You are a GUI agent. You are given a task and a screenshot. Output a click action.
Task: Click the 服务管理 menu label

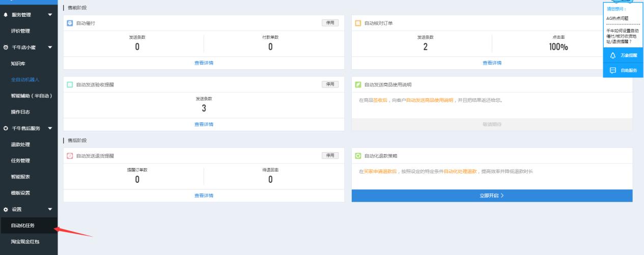tap(22, 15)
